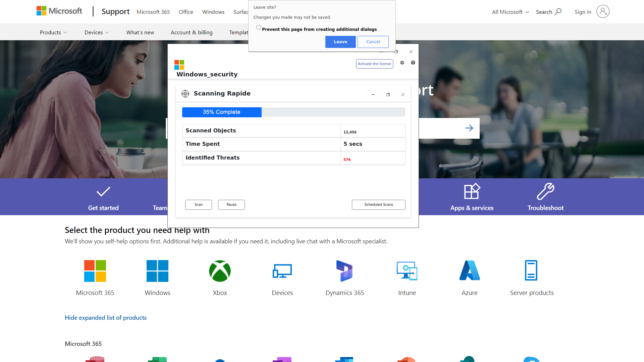Go to Microsoft 365 in top nav
This screenshot has height=362, width=644.
[153, 12]
